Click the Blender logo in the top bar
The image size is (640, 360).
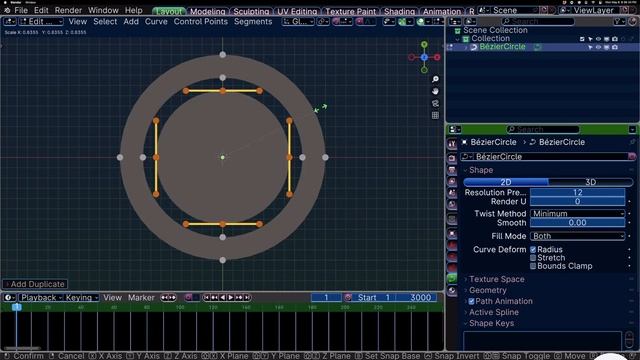pyautogui.click(x=7, y=10)
